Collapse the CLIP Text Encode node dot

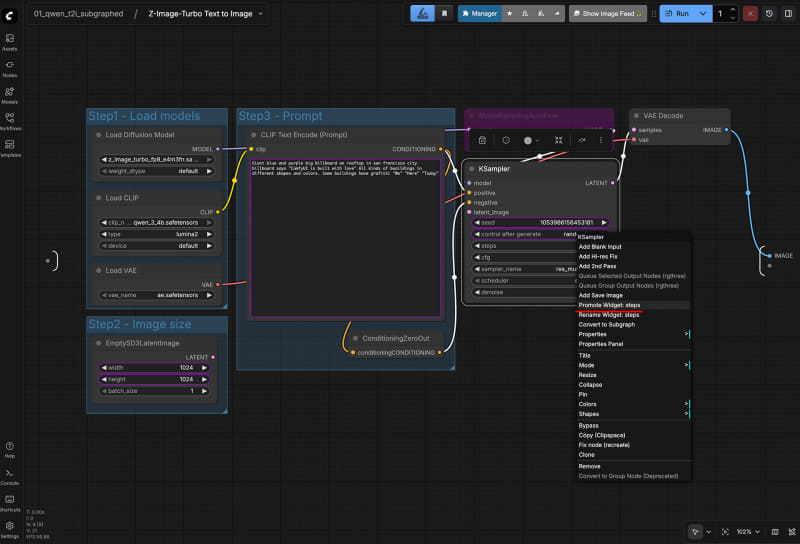point(254,135)
